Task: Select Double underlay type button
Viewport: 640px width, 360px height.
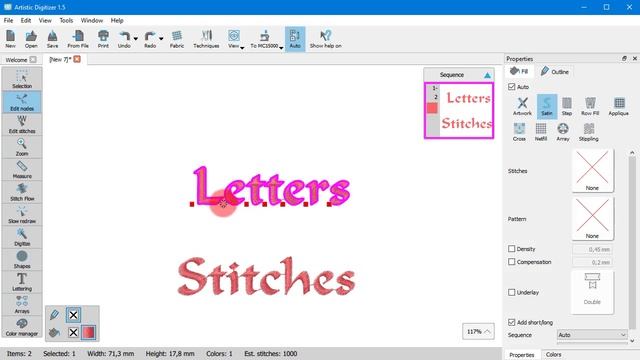Action: click(592, 291)
